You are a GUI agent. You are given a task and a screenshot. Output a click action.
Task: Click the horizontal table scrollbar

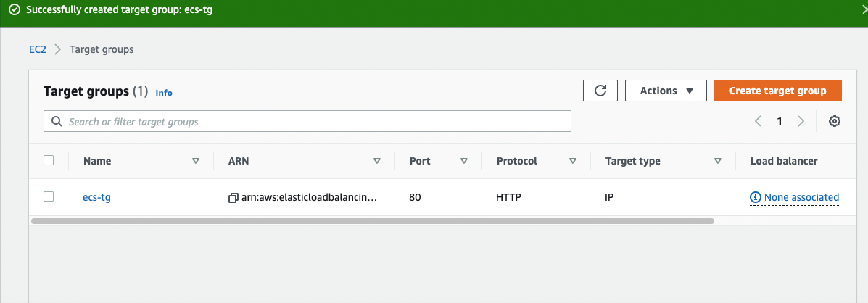point(373,220)
